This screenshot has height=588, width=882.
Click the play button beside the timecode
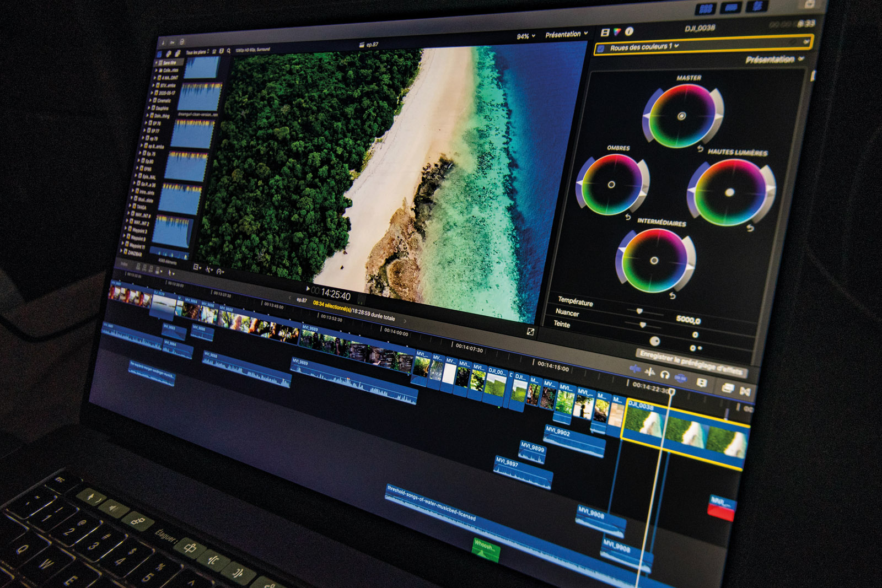coord(307,288)
